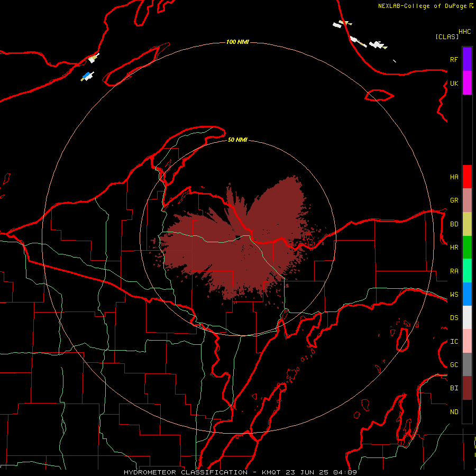Click the HR legend label
476x476 pixels.
pyautogui.click(x=454, y=248)
